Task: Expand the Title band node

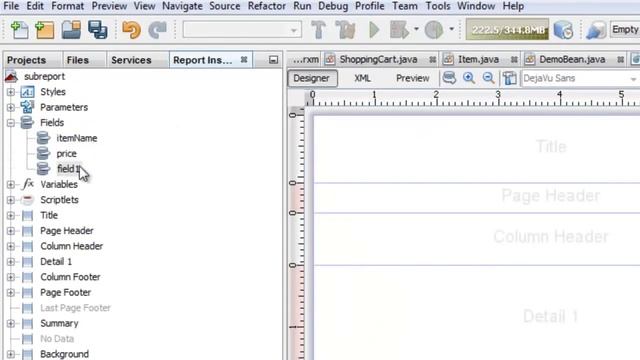Action: click(11, 216)
